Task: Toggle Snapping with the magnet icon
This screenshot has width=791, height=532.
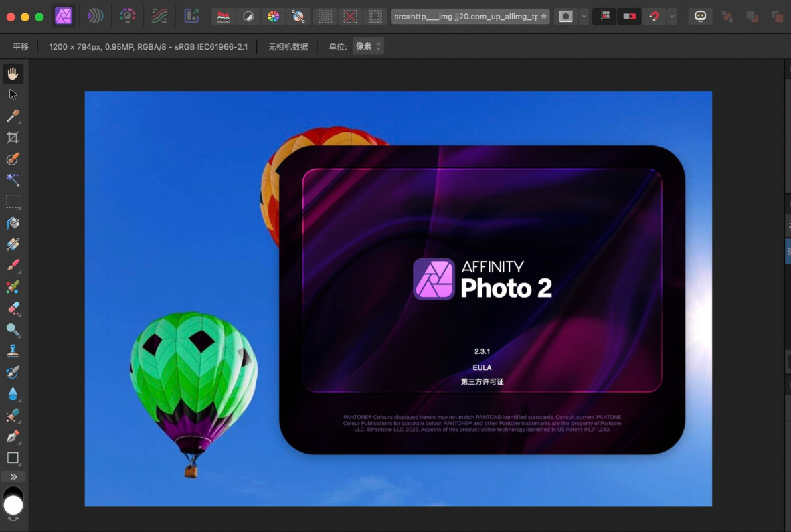Action: [654, 17]
